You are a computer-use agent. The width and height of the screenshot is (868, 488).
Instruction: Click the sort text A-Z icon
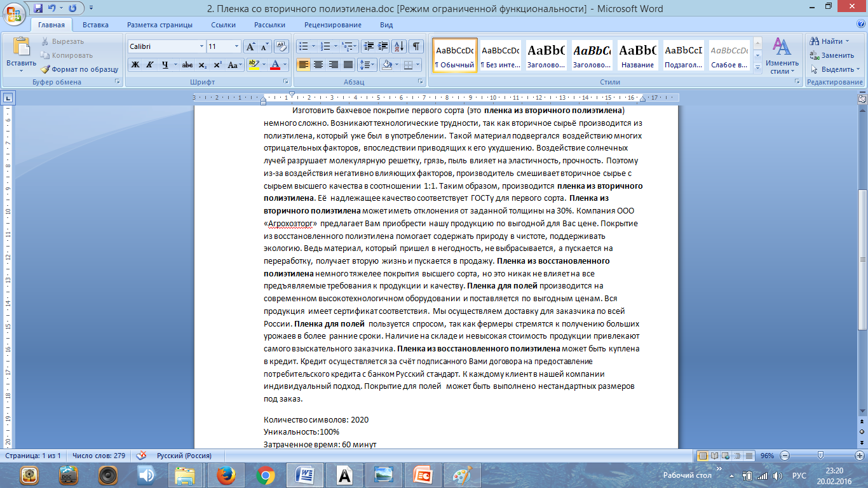(399, 46)
